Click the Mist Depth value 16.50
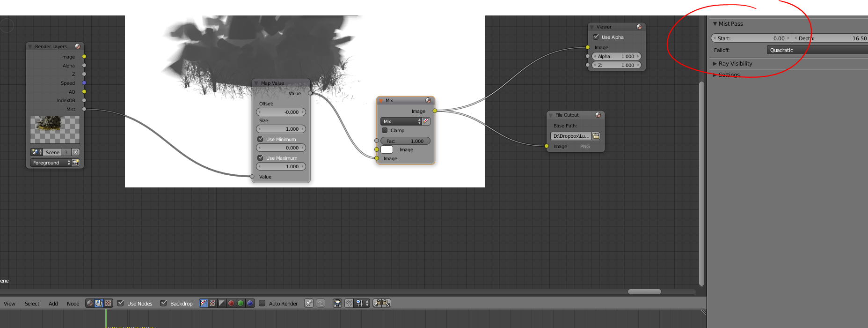Viewport: 868px width, 328px height. [831, 38]
